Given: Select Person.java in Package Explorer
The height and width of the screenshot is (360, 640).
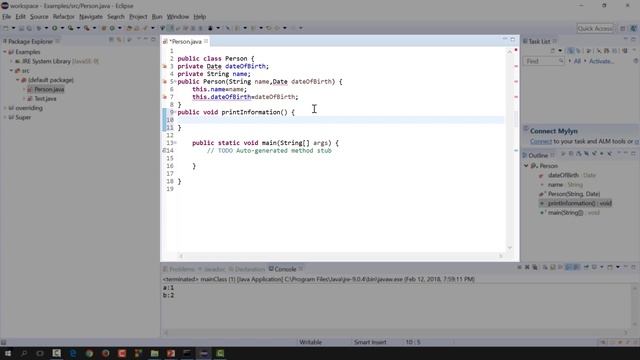Looking at the screenshot, I should (x=49, y=89).
